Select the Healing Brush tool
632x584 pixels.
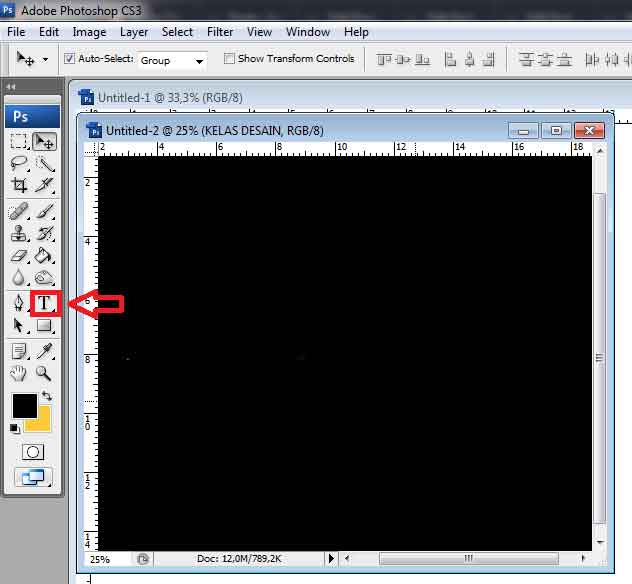pyautogui.click(x=19, y=211)
